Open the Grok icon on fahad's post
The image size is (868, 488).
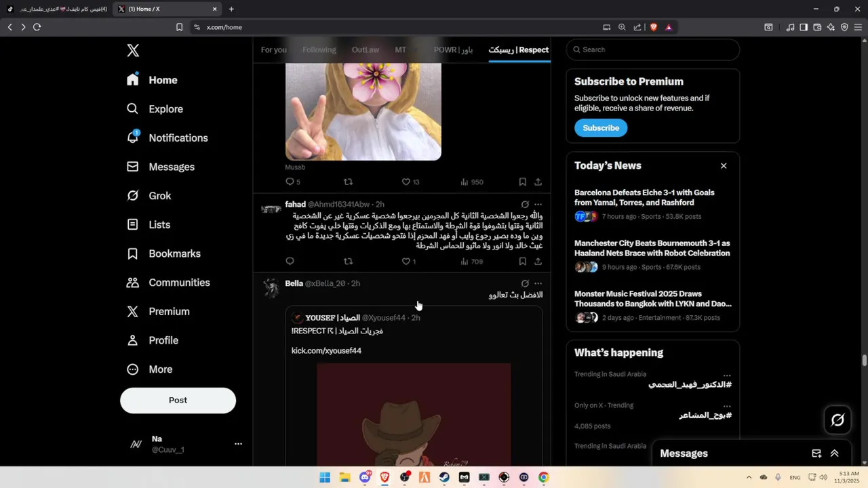click(524, 204)
